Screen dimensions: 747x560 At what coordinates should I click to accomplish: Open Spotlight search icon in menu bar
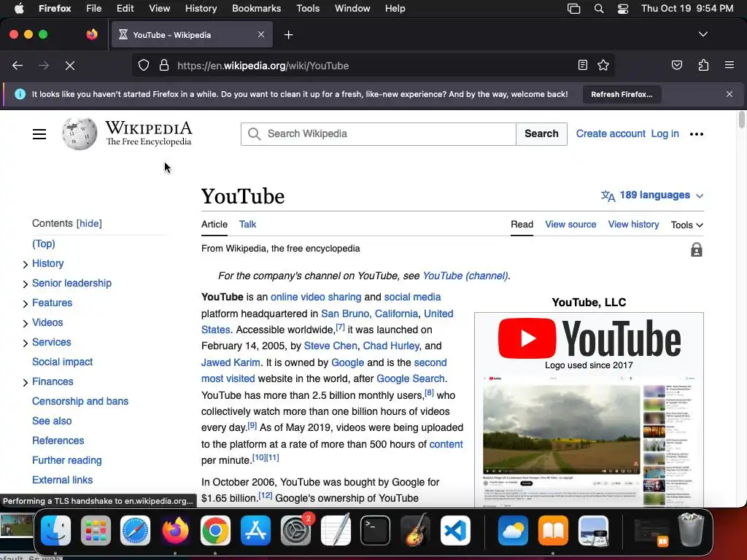coord(599,9)
